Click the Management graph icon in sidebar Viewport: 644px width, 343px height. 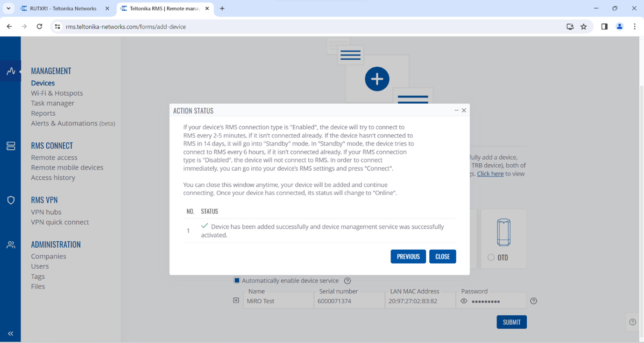[x=11, y=71]
